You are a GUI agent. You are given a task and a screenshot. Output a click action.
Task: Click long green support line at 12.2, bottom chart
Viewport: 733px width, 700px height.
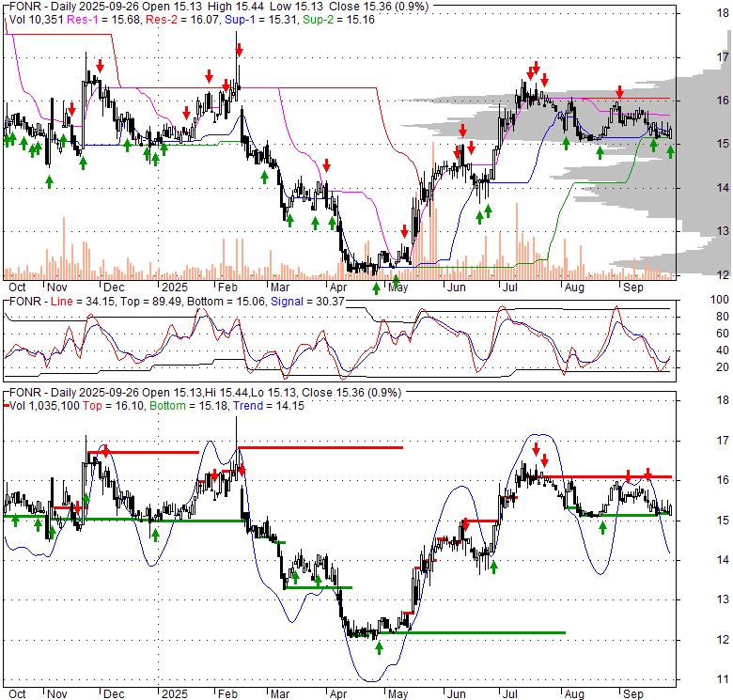(x=472, y=632)
